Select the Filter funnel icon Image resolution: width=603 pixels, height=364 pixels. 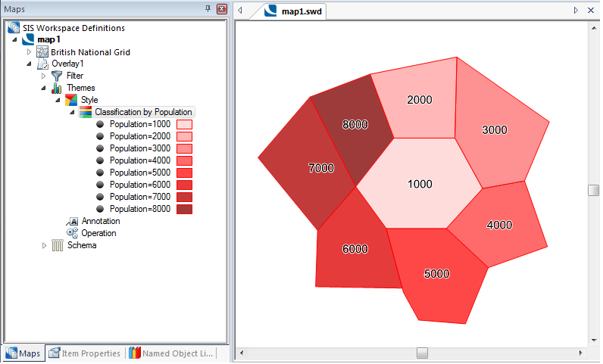[x=57, y=76]
